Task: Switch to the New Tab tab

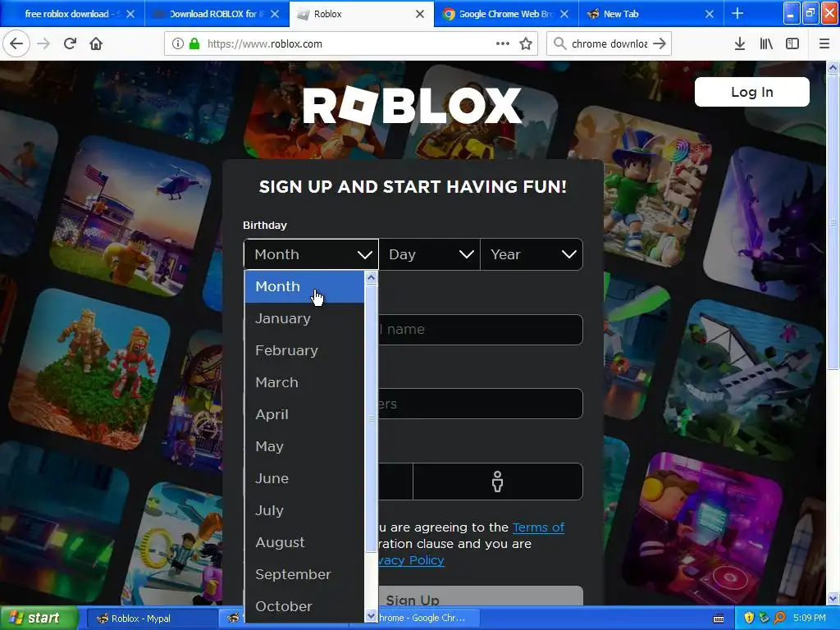Action: pos(651,14)
